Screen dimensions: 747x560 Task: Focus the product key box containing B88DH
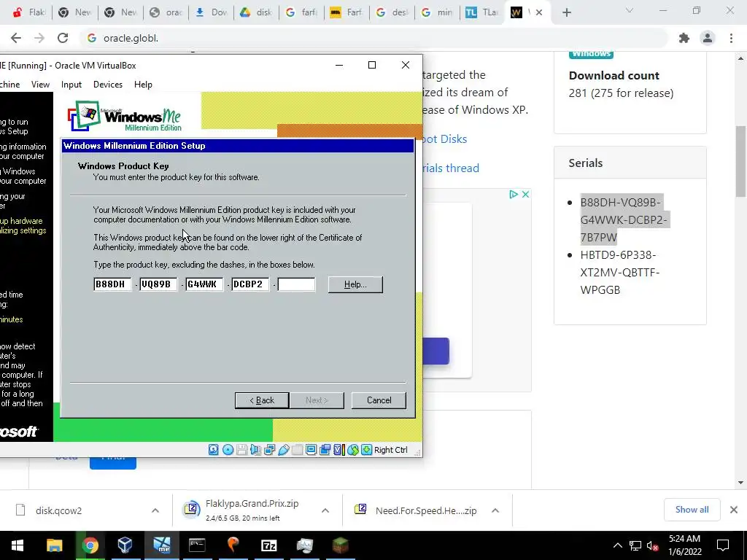pos(112,284)
